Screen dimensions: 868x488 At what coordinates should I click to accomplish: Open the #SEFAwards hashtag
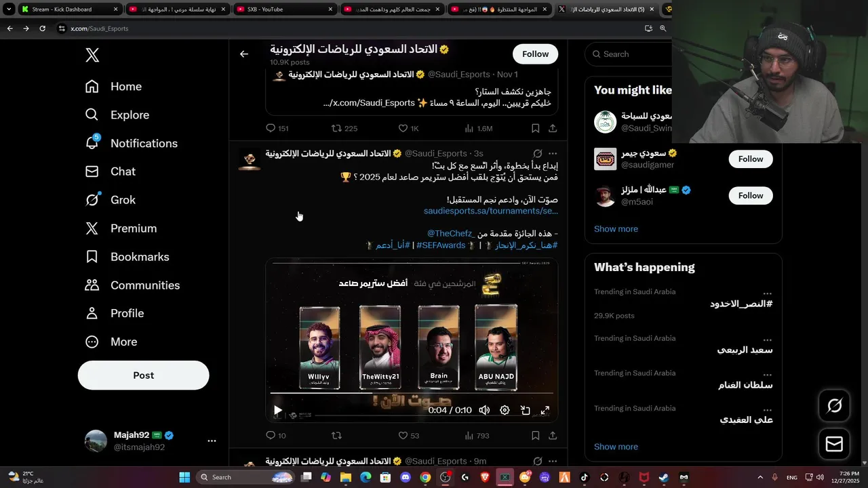441,245
